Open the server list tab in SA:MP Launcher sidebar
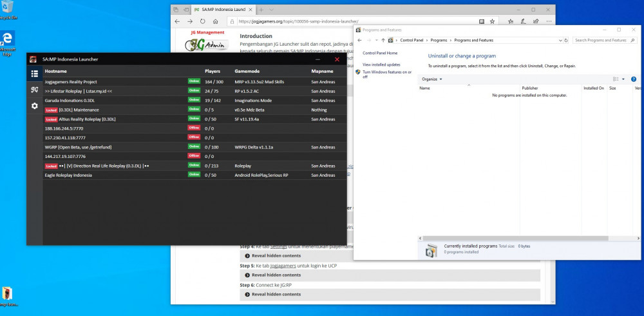Image resolution: width=644 pixels, height=316 pixels. (35, 74)
